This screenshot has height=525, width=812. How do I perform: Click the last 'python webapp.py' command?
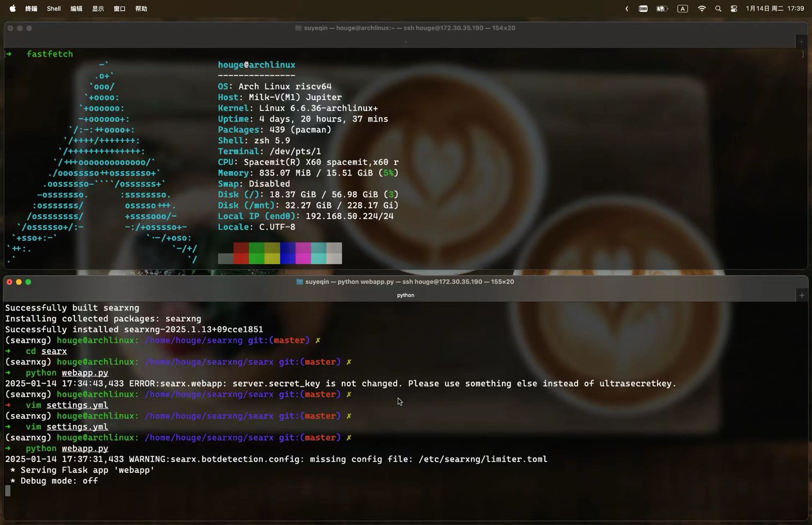point(67,448)
